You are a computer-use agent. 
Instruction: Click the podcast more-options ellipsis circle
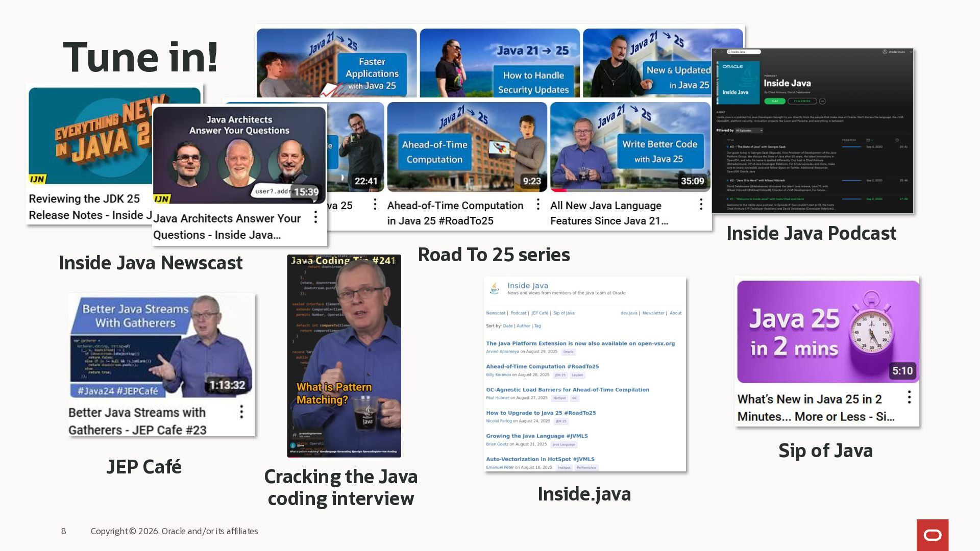pos(822,101)
